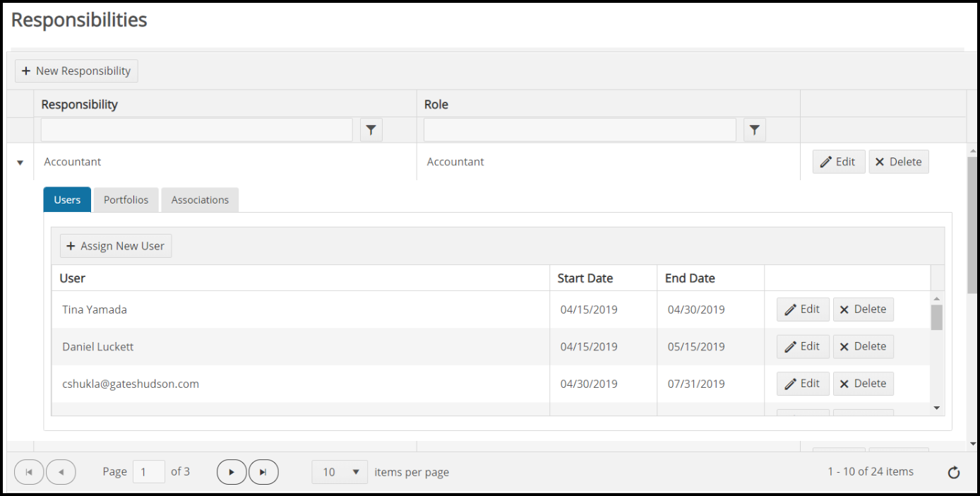Focus the Role filter text field

tap(580, 130)
